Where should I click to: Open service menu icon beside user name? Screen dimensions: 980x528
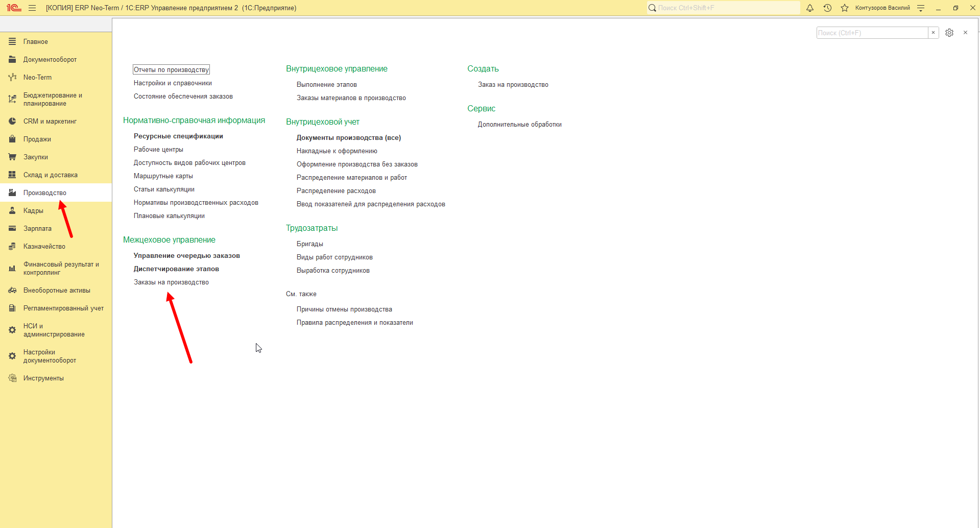click(x=921, y=8)
